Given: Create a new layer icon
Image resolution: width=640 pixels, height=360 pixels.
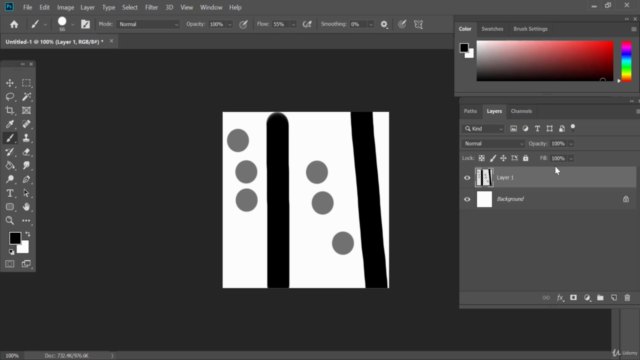Looking at the screenshot, I should 614,298.
